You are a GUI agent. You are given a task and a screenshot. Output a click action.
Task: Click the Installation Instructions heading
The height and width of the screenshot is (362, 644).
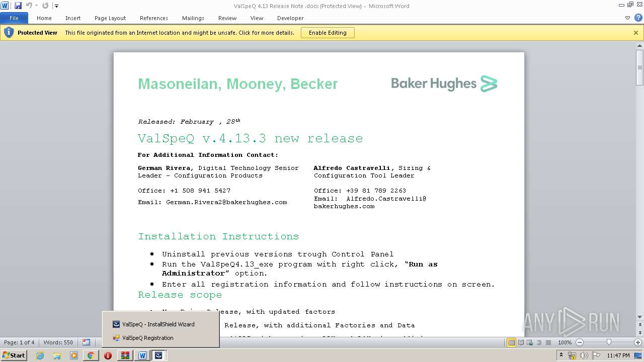[218, 236]
